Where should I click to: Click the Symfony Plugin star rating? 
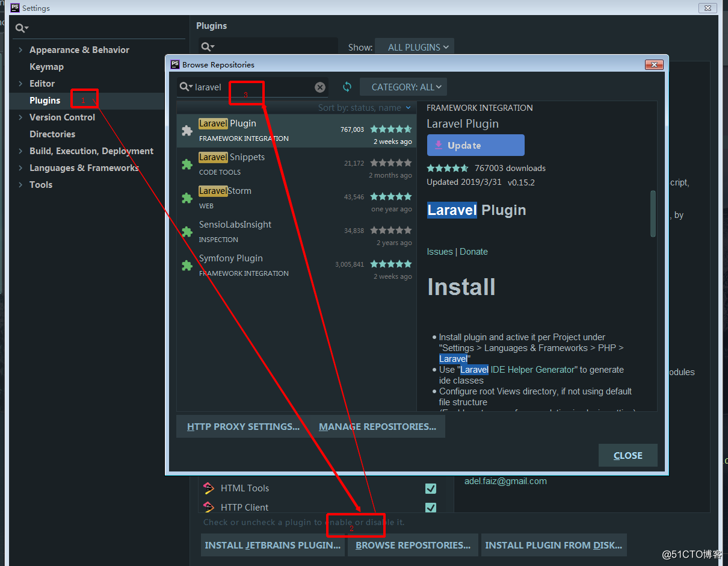391,264
